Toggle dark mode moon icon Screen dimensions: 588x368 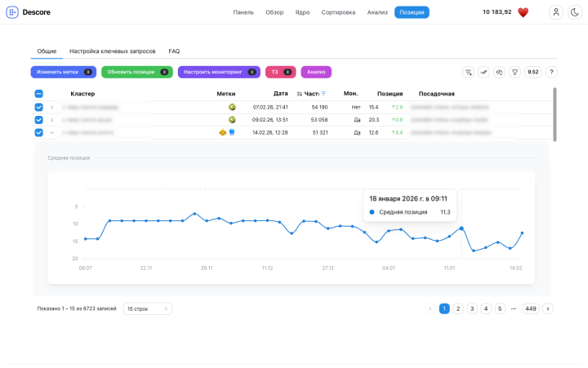point(573,12)
